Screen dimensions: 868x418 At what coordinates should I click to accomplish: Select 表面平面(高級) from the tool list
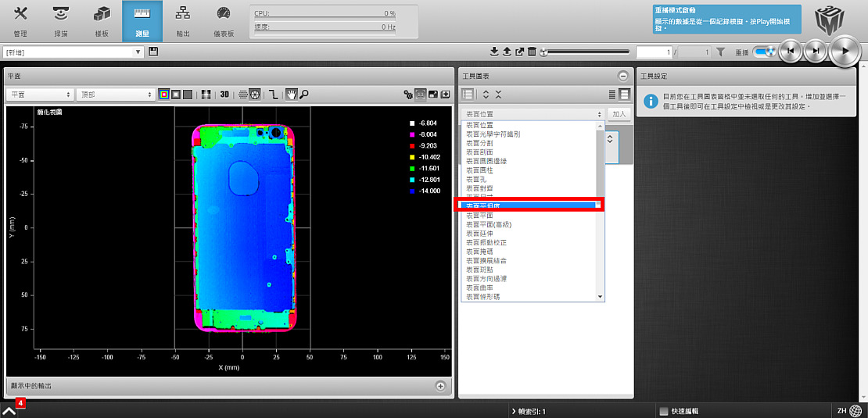[x=489, y=224]
